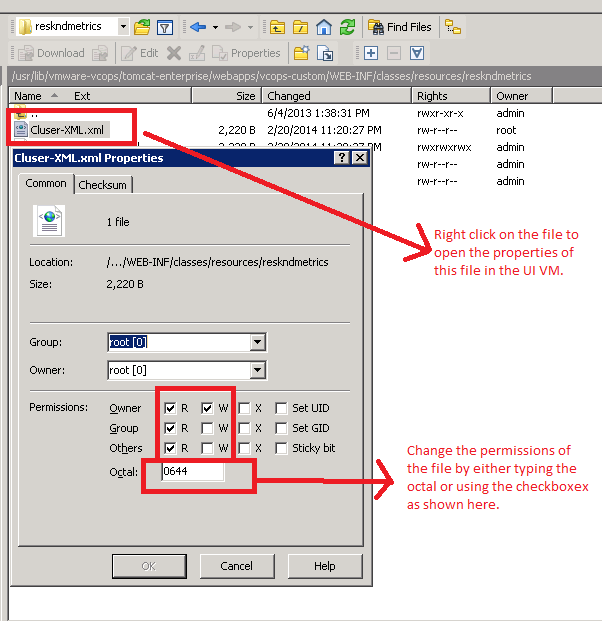
Task: Go to parent directory folder icon
Action: [x=275, y=27]
